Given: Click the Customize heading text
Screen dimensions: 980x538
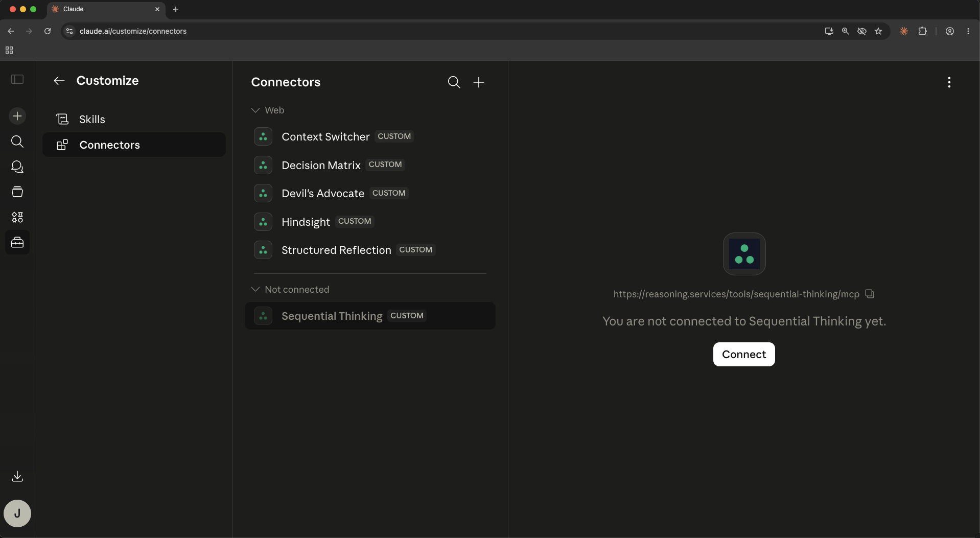Looking at the screenshot, I should point(107,81).
